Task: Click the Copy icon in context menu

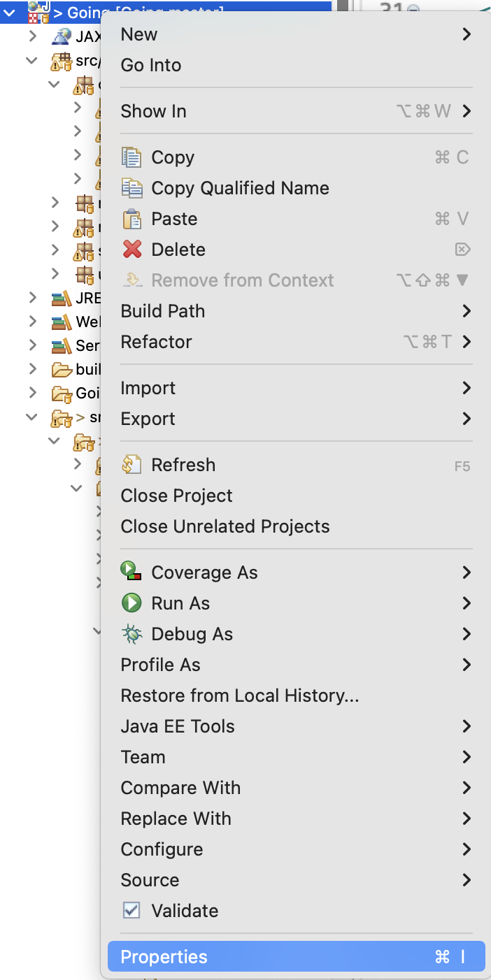Action: coord(131,157)
